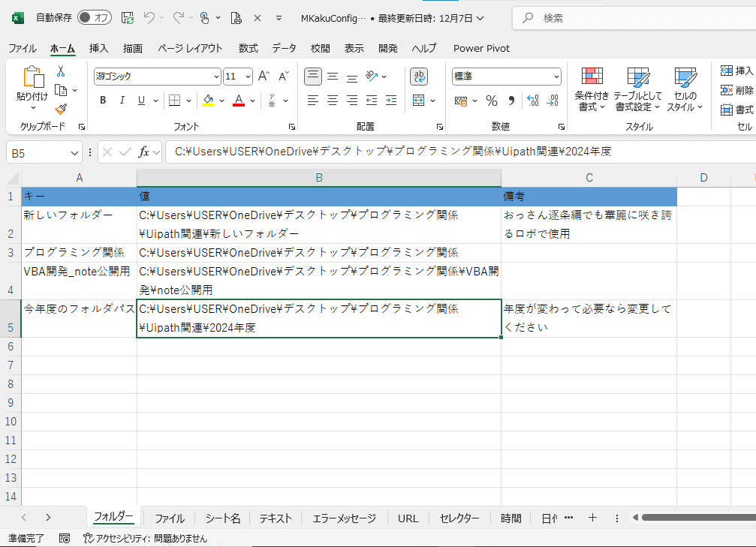Open font color dropdown arrow

(252, 101)
